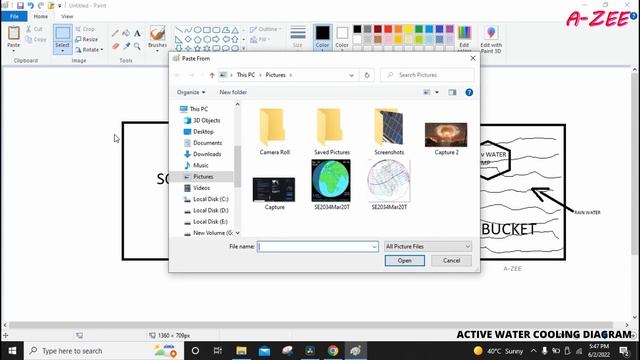Click the Search Pictures box

tap(427, 75)
